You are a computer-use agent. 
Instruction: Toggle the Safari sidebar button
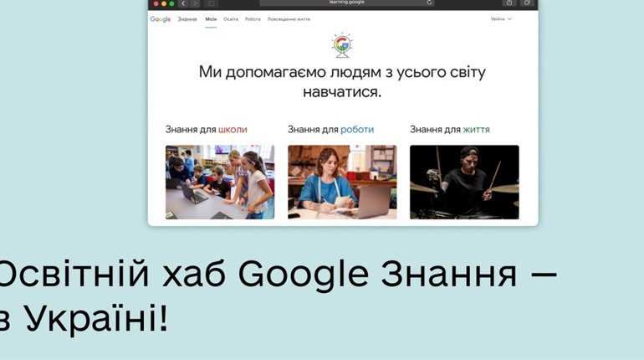click(x=211, y=3)
